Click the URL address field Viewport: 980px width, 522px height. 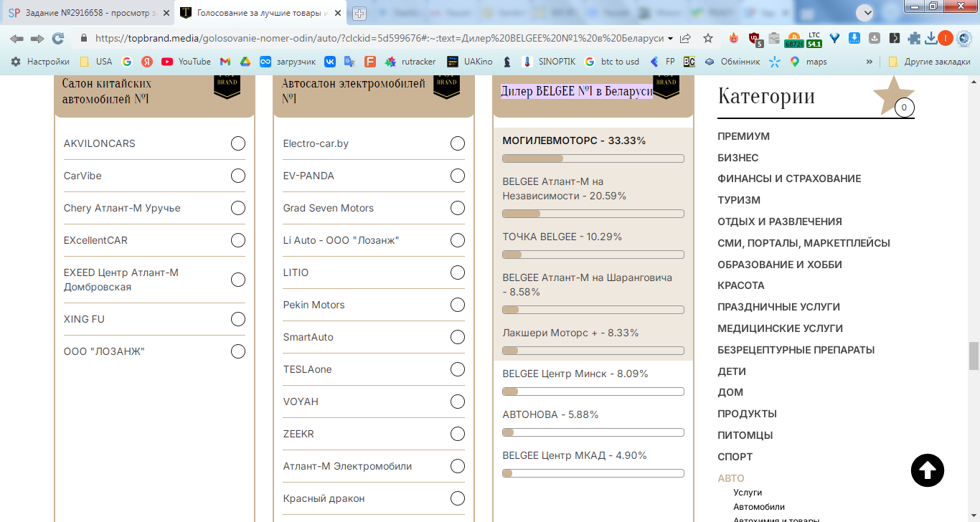pyautogui.click(x=379, y=39)
